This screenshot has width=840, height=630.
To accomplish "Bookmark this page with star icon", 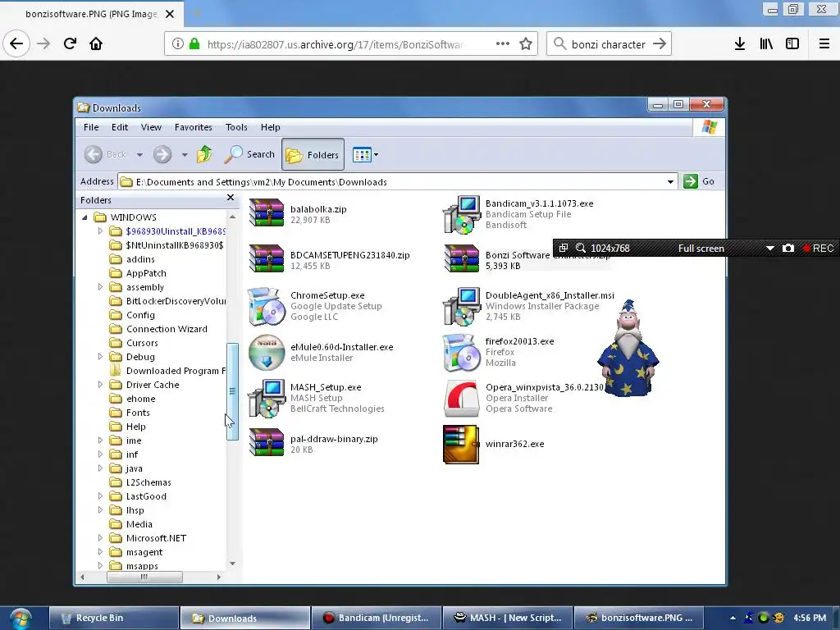I will tap(526, 44).
